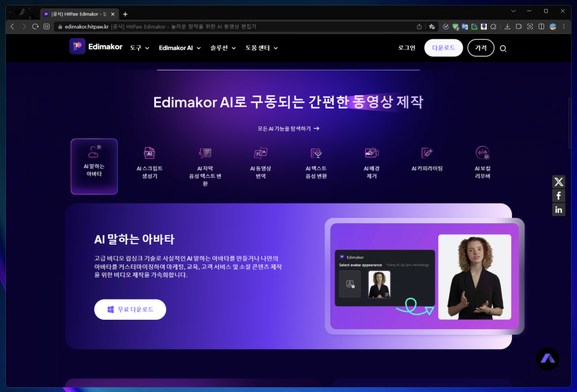Select the AI 자막 음성 텍스트 변환 feature

pos(205,166)
